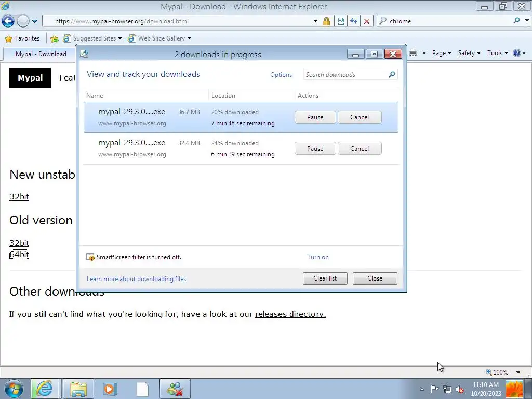This screenshot has width=532, height=399.
Task: Open search provider dropdown arrow
Action: click(527, 20)
